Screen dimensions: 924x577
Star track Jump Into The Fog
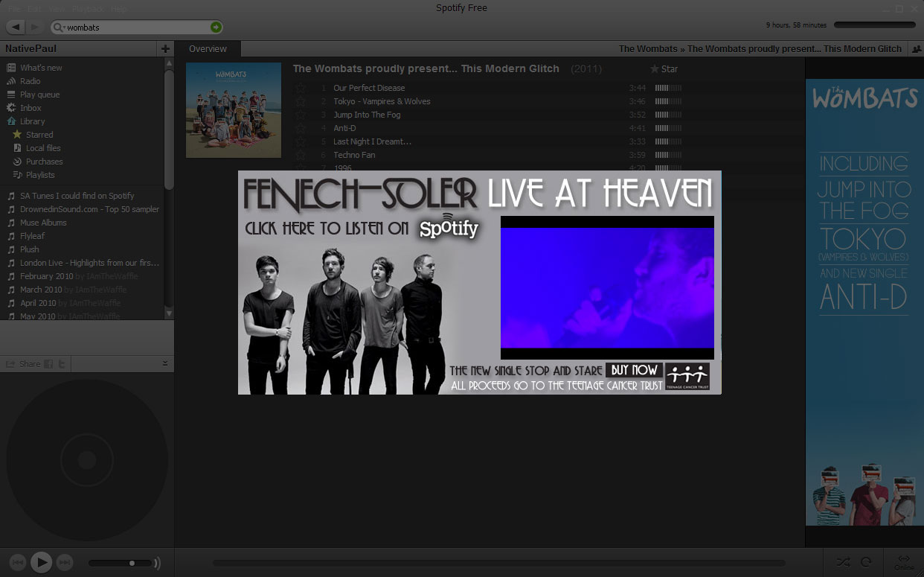point(301,115)
